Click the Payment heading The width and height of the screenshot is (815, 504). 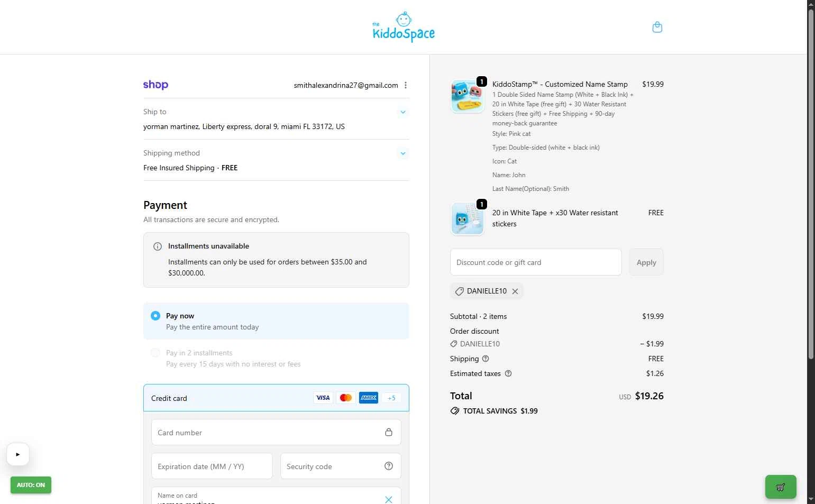(165, 205)
